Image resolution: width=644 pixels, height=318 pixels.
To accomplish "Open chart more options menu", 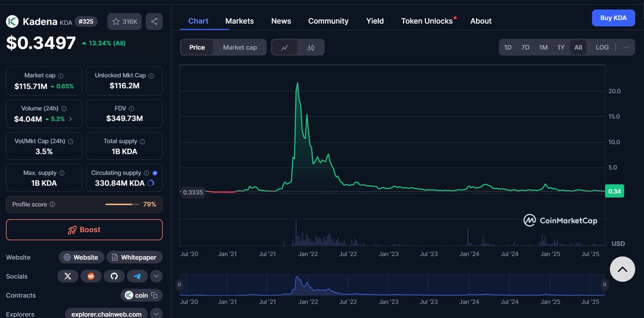I will click(x=626, y=47).
